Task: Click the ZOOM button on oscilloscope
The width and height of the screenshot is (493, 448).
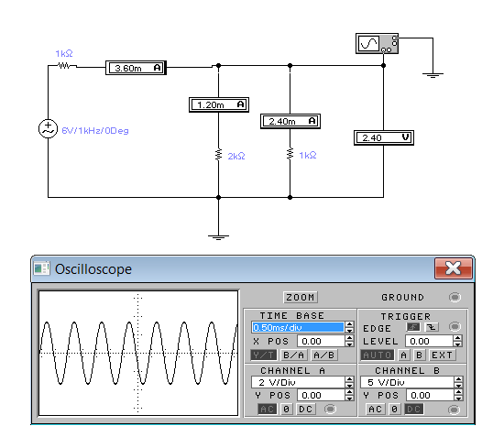Action: (x=301, y=297)
